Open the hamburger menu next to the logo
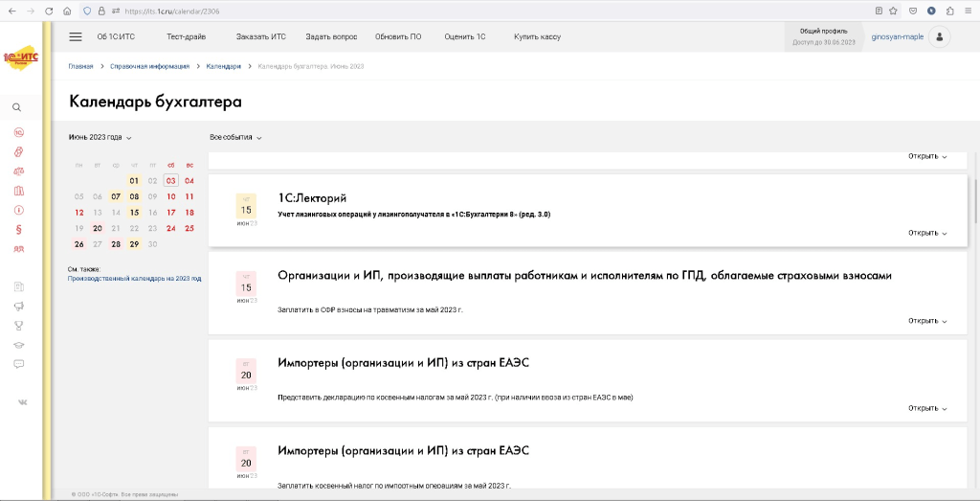The image size is (980, 501). pyautogui.click(x=76, y=36)
